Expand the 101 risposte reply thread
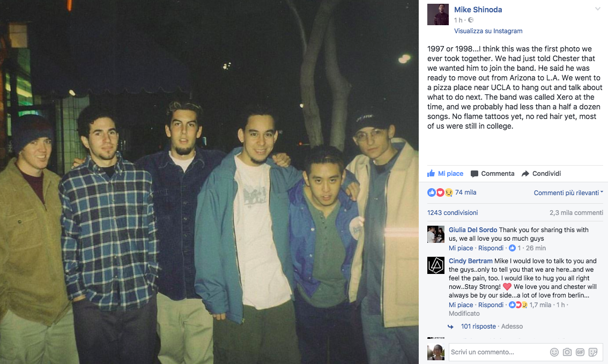Image resolution: width=608 pixels, height=364 pixels. (x=478, y=326)
